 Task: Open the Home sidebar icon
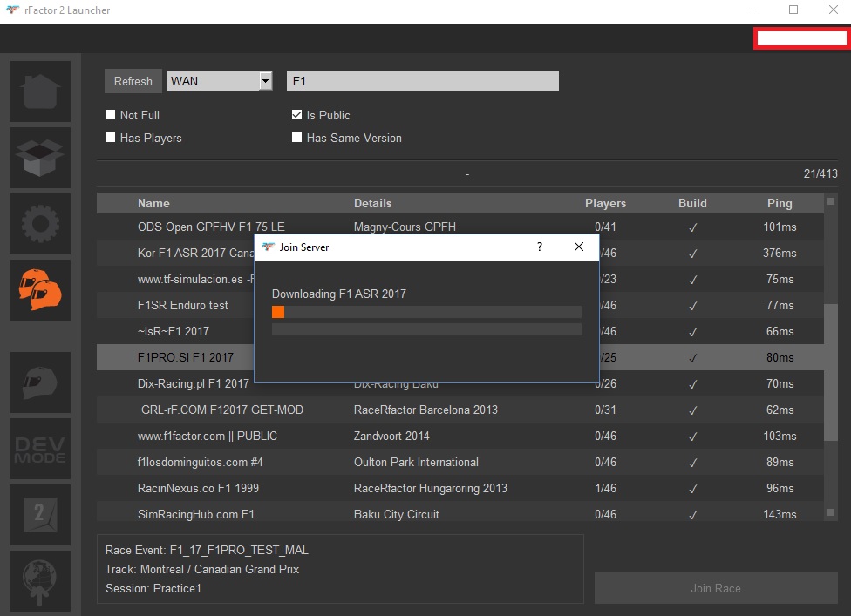39,91
